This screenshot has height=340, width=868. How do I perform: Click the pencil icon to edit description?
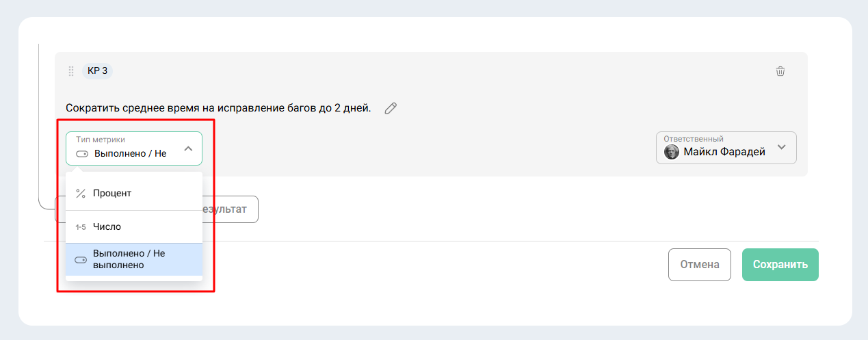391,108
